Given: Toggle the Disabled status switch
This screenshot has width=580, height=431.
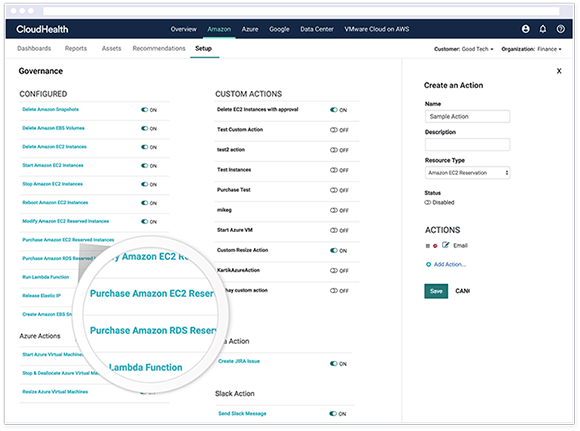Looking at the screenshot, I should point(428,202).
